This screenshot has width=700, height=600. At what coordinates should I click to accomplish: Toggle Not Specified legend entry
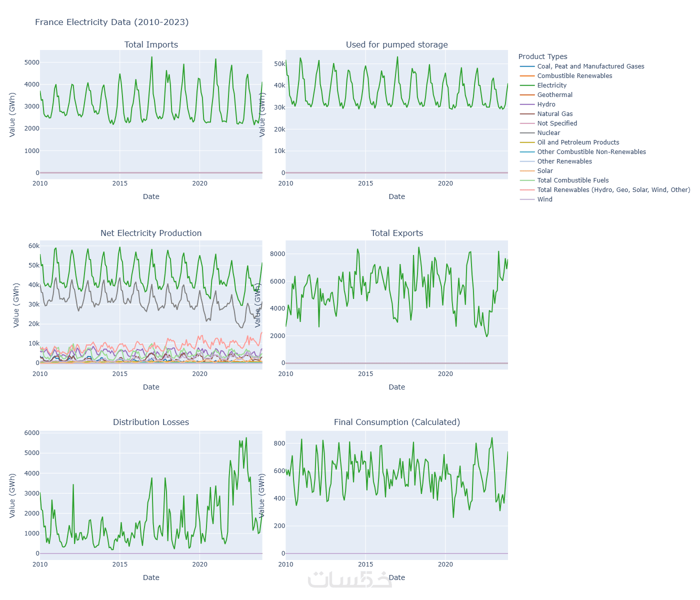click(x=557, y=123)
